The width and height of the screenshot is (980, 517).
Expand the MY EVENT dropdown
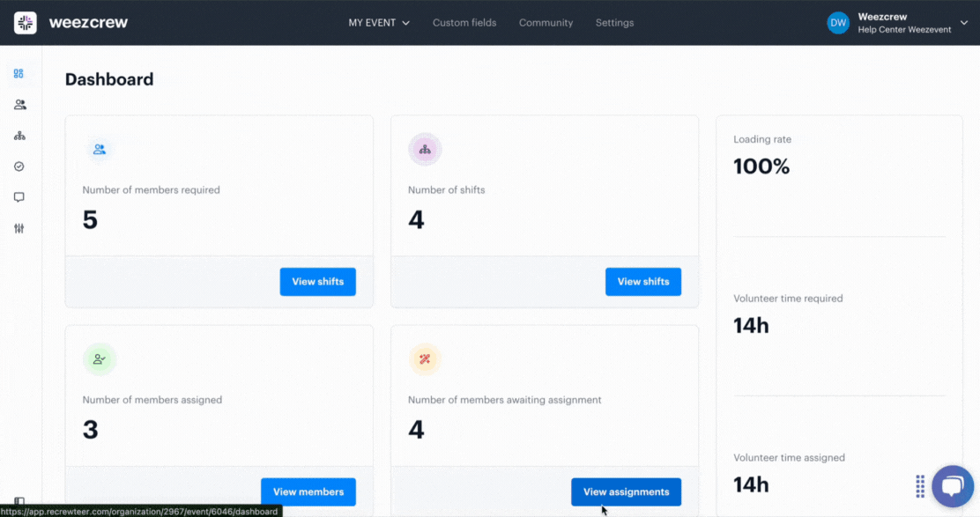coord(379,23)
